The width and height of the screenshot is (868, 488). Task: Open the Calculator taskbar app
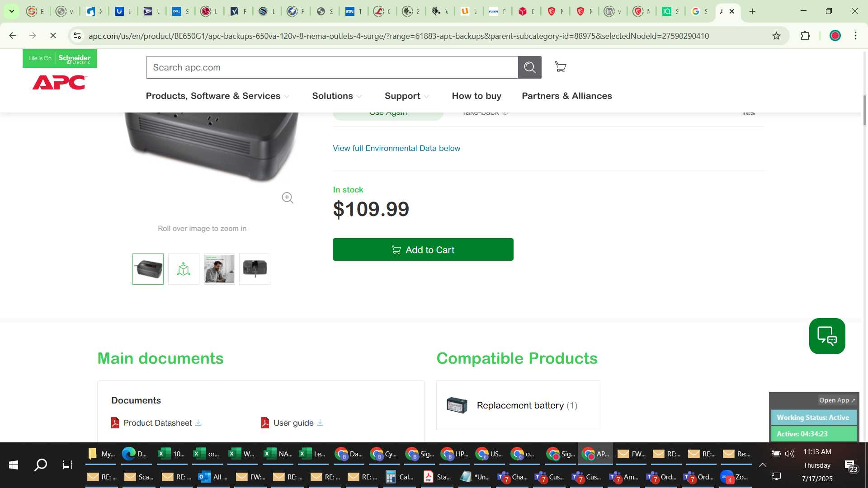pyautogui.click(x=399, y=477)
